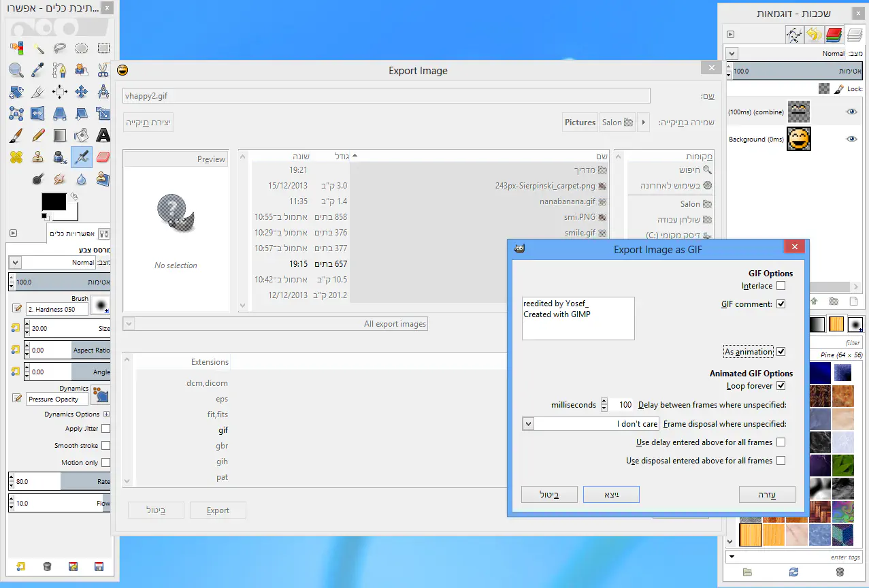This screenshot has height=588, width=869.
Task: Hide the Background (0ms) layer
Action: (x=851, y=139)
